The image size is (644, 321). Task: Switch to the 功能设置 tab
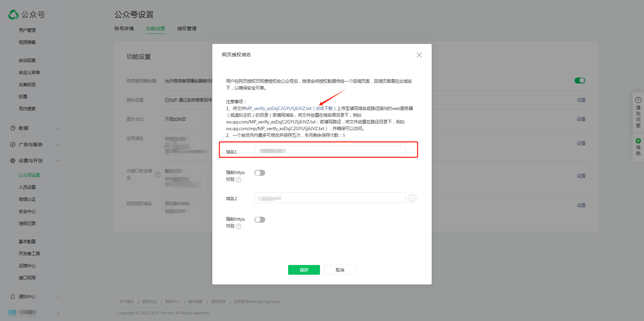pyautogui.click(x=155, y=29)
